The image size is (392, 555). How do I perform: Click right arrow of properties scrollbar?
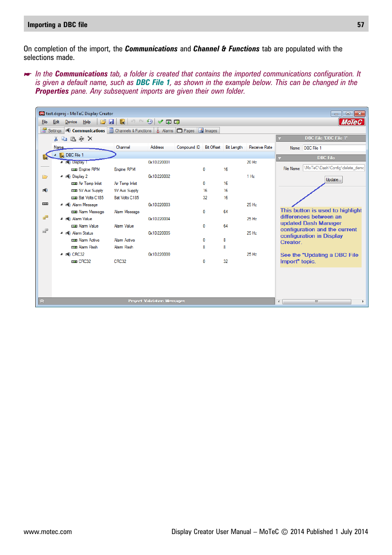click(x=363, y=302)
